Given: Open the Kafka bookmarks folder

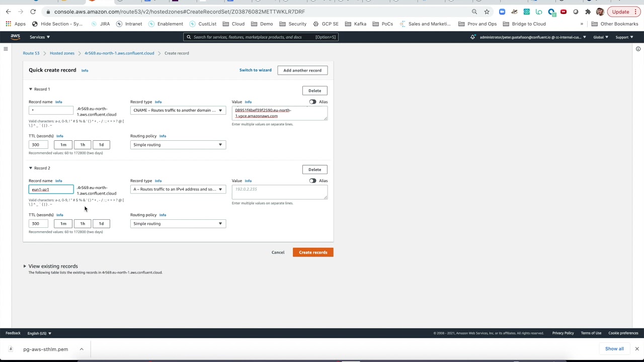Looking at the screenshot, I should pos(355,24).
